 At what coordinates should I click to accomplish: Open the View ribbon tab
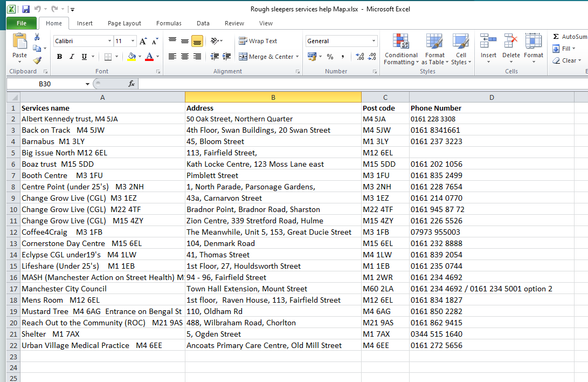coord(266,23)
